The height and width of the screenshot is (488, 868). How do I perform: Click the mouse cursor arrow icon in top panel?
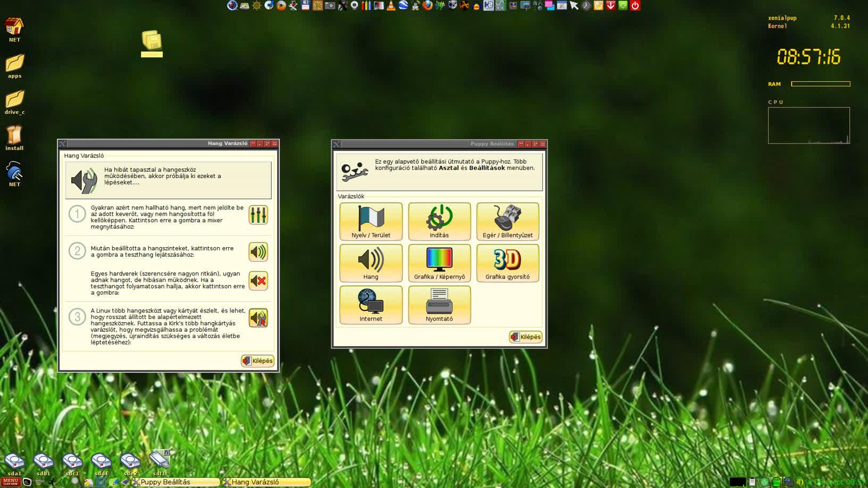pos(574,5)
